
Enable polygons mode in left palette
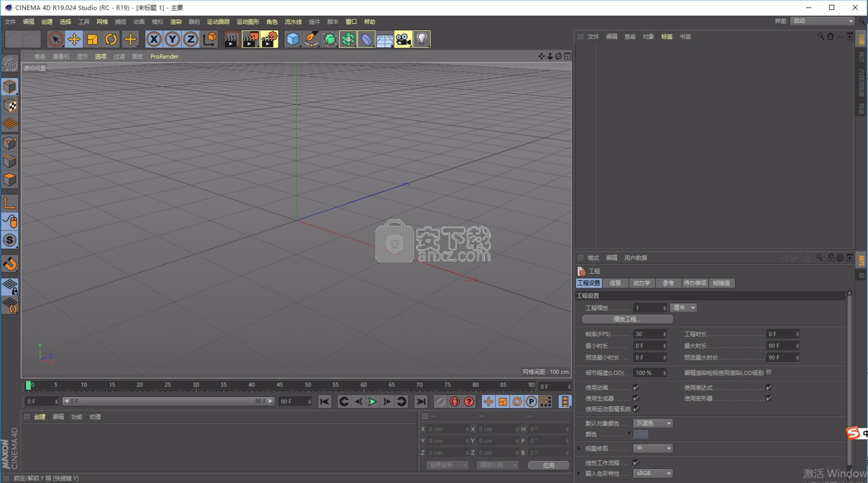(x=10, y=180)
